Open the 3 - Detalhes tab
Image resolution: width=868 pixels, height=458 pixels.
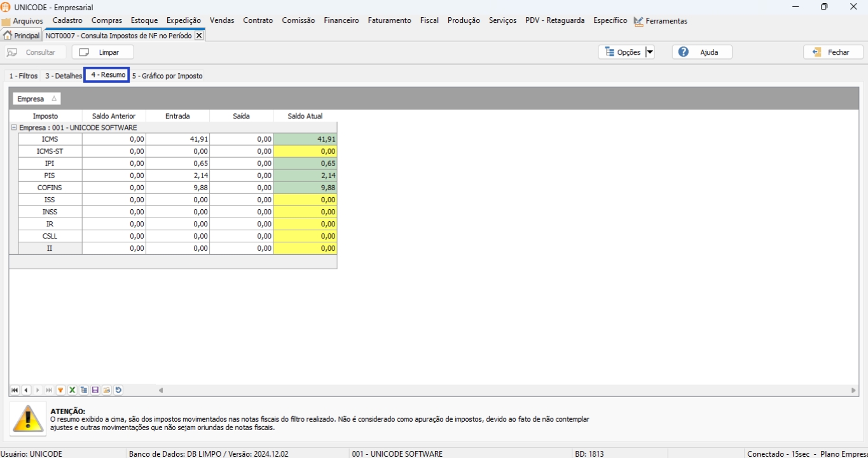click(x=64, y=76)
